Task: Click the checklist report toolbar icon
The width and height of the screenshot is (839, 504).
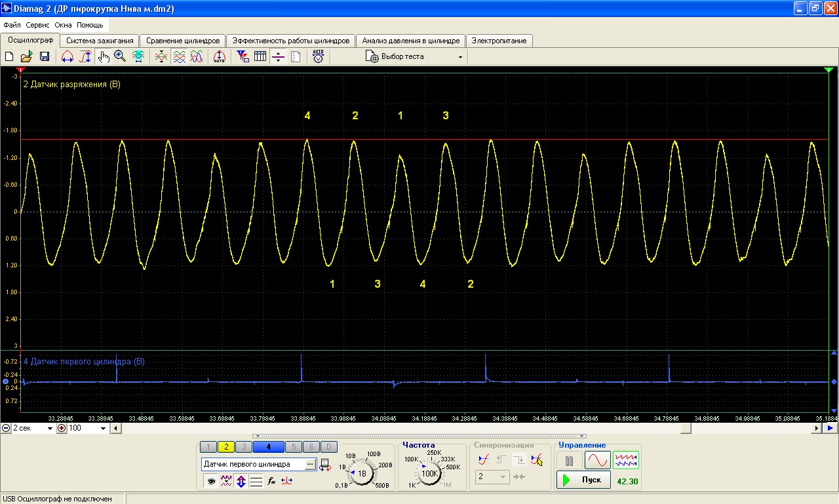Action: (296, 57)
